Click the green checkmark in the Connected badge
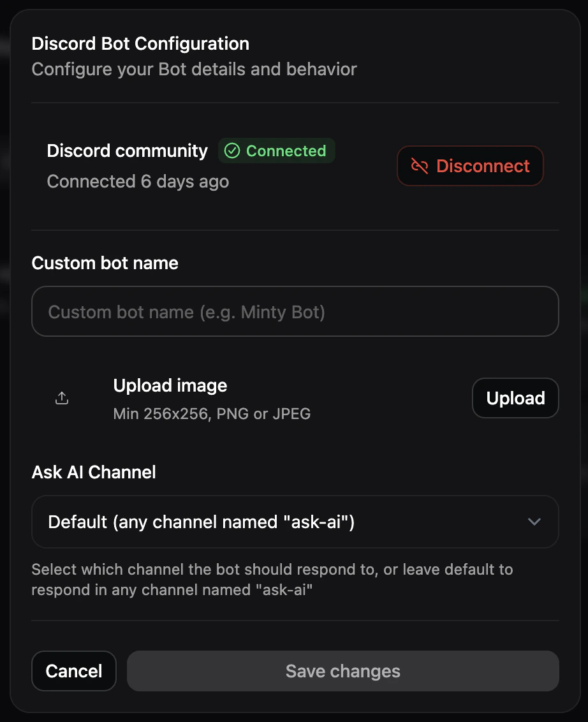The image size is (588, 722). coord(233,151)
